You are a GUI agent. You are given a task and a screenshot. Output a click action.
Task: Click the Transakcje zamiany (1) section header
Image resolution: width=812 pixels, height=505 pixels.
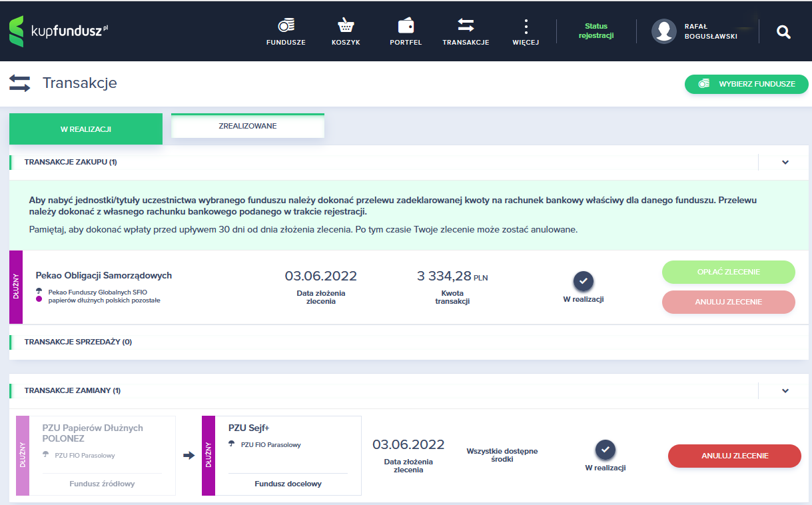pos(73,390)
